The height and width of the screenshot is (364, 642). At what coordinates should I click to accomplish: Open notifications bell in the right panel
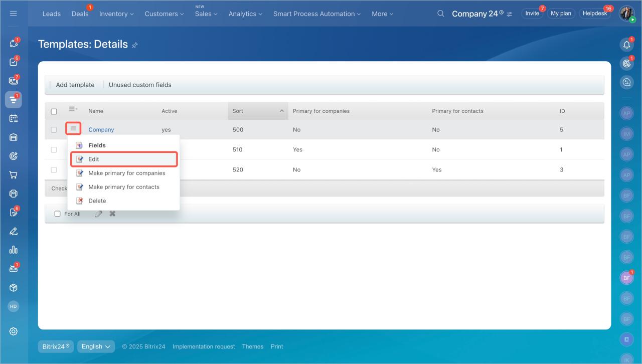[x=626, y=45]
